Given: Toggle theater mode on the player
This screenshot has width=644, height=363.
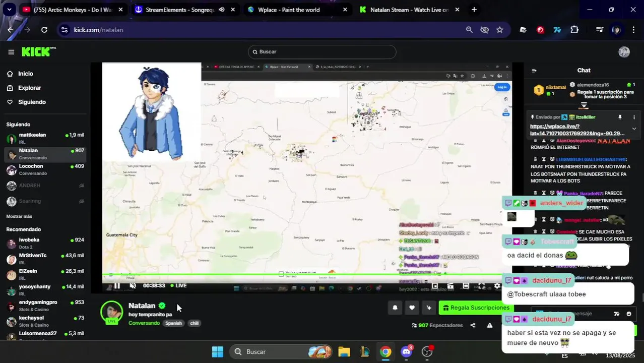Looking at the screenshot, I should coord(466,286).
